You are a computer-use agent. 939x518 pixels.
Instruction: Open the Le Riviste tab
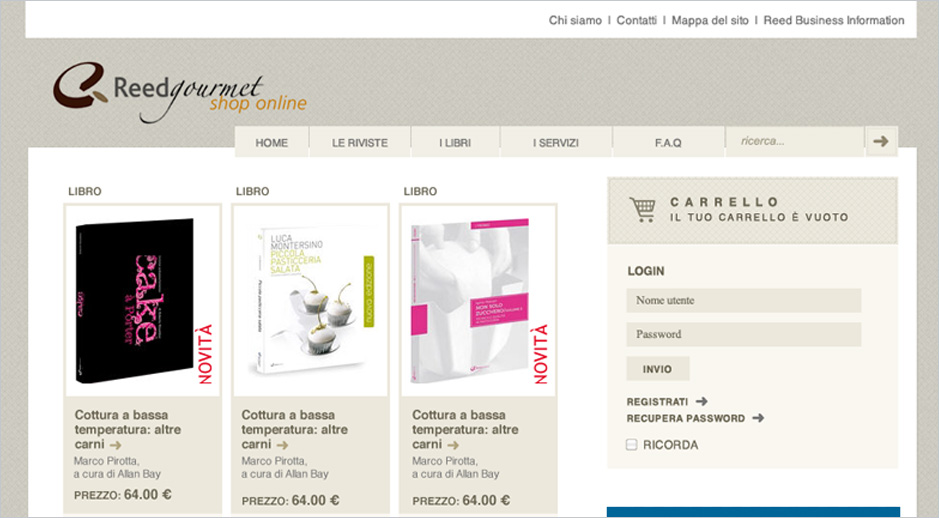[x=360, y=142]
